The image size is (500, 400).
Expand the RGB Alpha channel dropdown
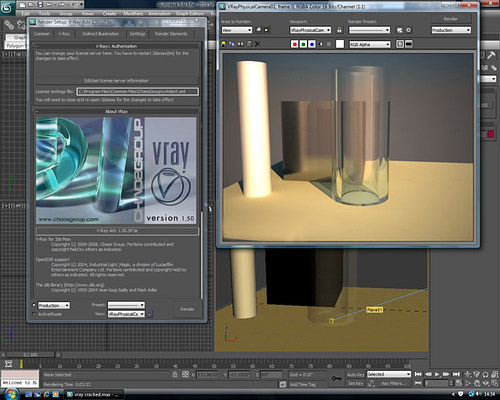click(x=369, y=44)
